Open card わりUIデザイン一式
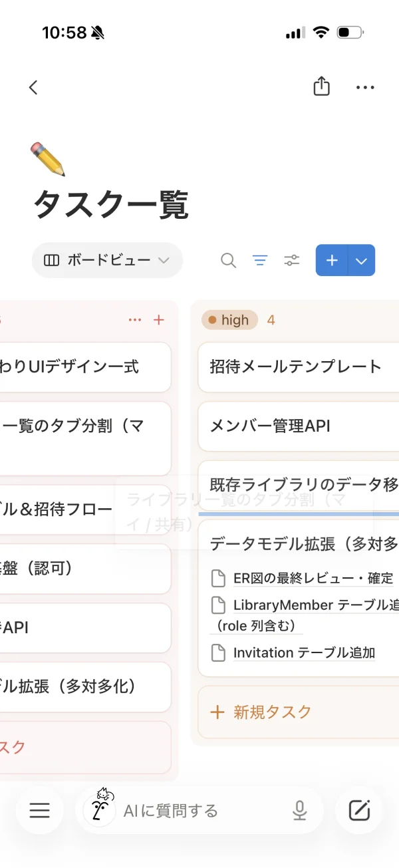This screenshot has width=399, height=868. [86, 366]
